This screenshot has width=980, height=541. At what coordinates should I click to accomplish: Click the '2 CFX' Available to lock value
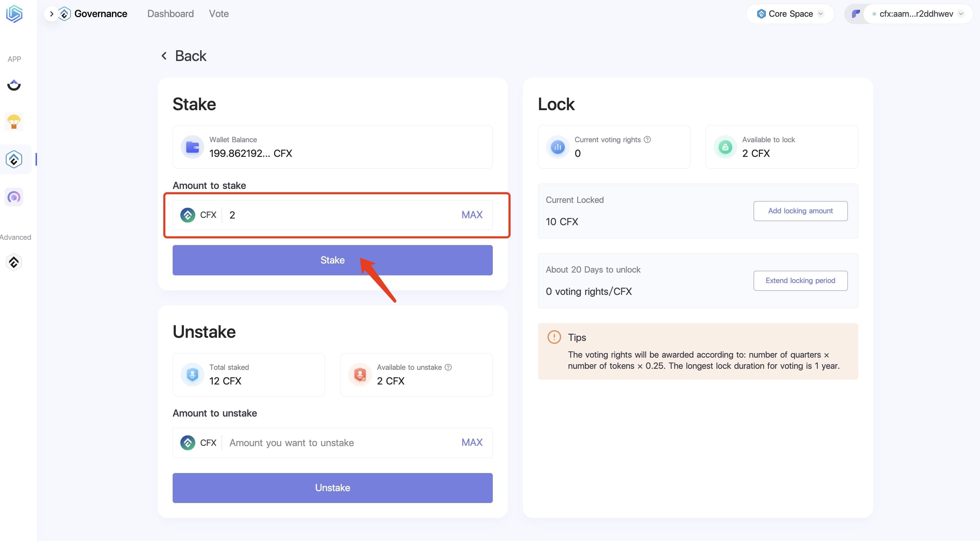756,153
